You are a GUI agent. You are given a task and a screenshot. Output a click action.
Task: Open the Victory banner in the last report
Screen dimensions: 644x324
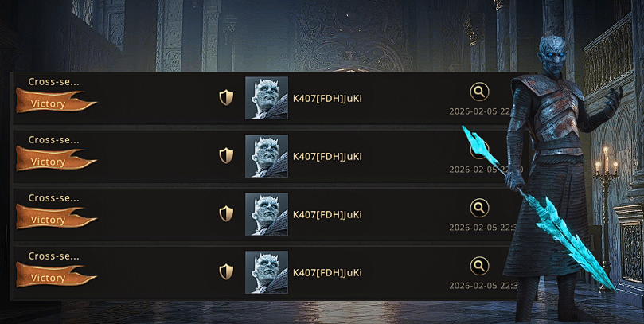pos(57,275)
